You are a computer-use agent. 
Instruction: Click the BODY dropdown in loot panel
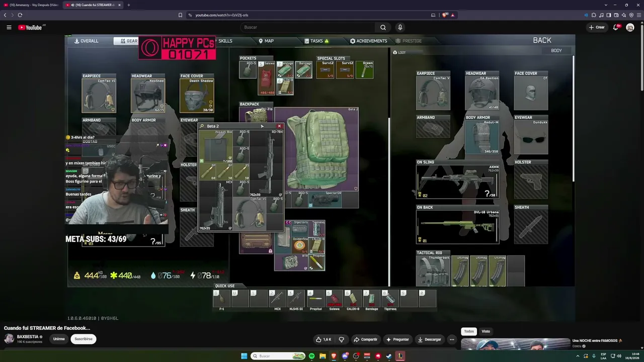[x=556, y=50]
